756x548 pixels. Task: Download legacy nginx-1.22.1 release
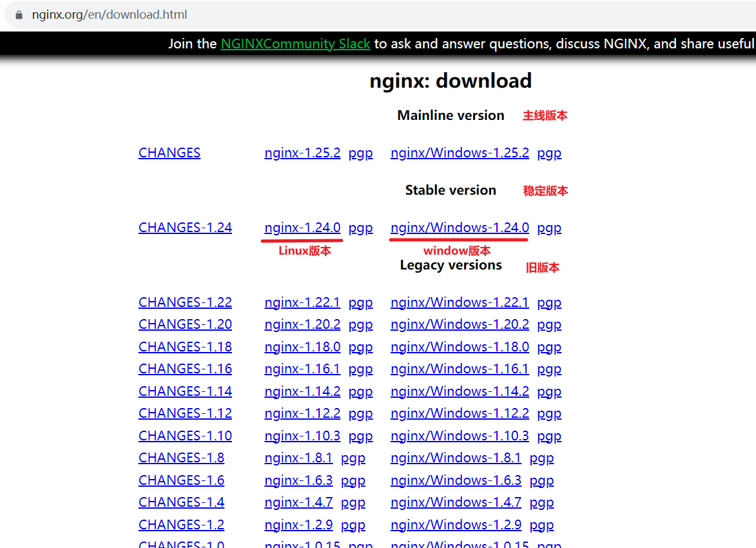click(x=302, y=302)
